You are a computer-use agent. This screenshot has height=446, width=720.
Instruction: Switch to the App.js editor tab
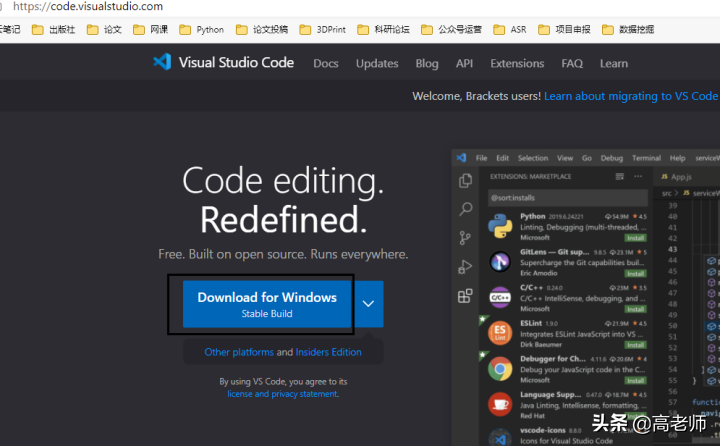[676, 177]
